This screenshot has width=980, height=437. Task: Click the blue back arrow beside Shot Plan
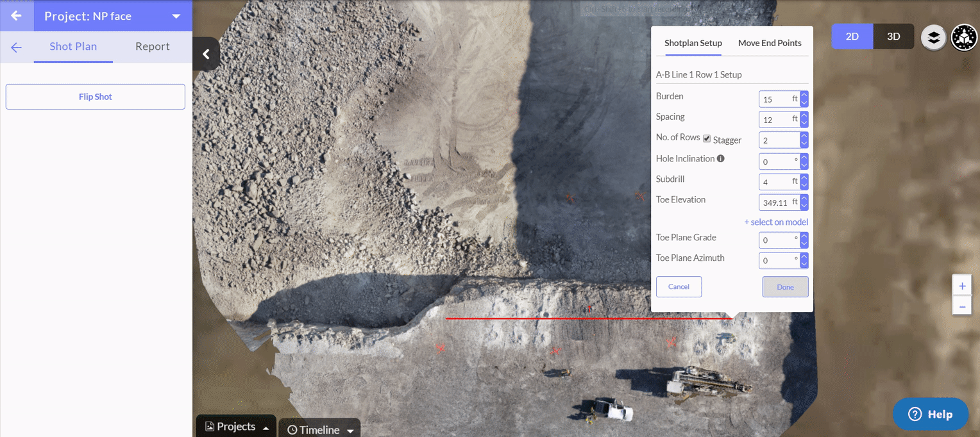[x=16, y=47]
